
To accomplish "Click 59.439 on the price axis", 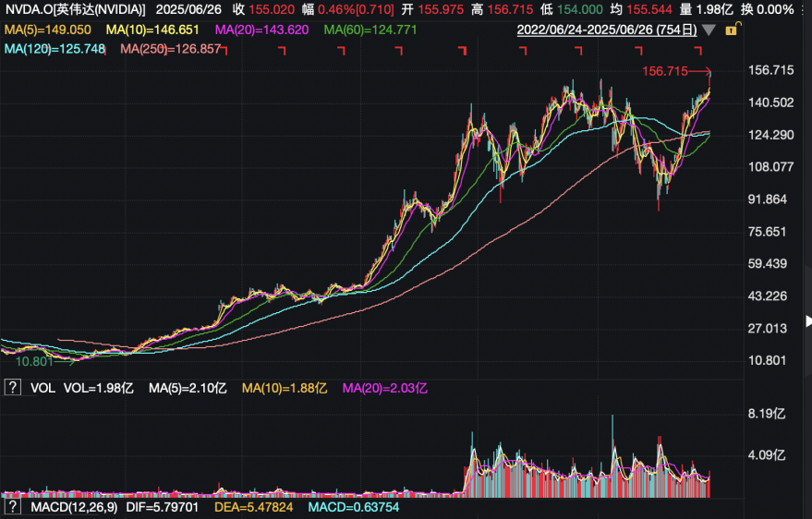I will coord(768,264).
